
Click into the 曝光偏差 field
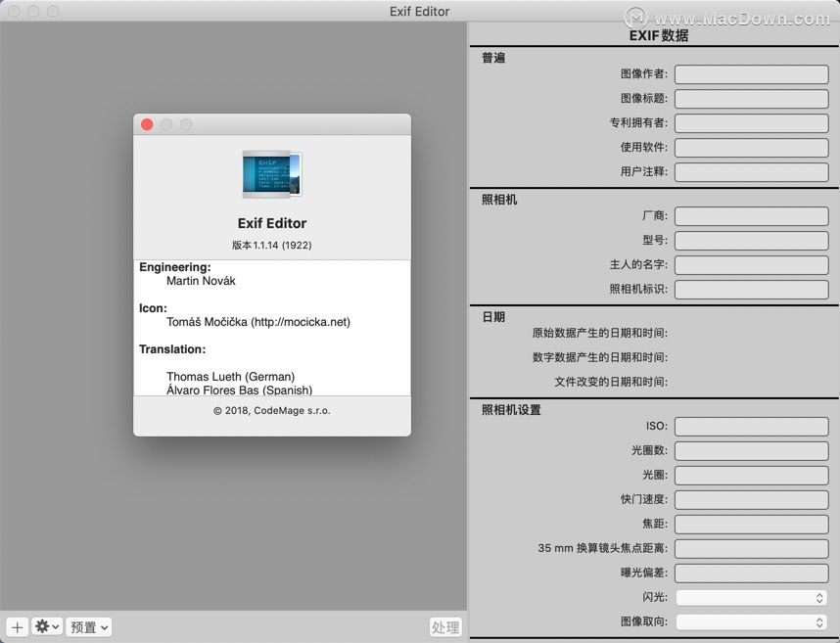[751, 573]
